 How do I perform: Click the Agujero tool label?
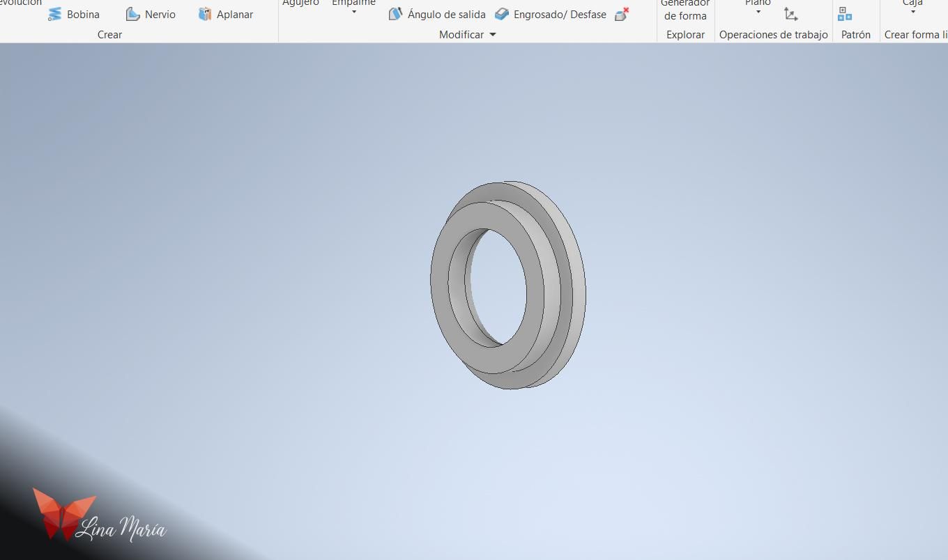pos(300,3)
